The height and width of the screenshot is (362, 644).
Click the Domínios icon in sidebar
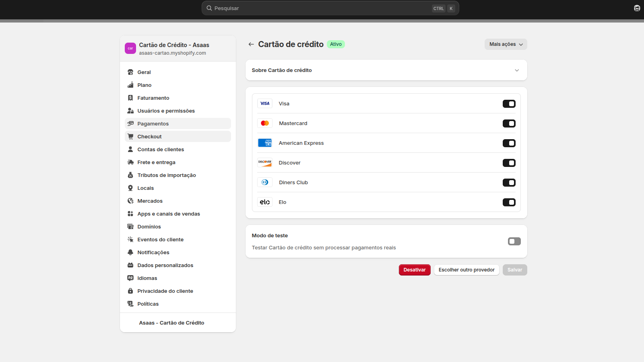[130, 226]
